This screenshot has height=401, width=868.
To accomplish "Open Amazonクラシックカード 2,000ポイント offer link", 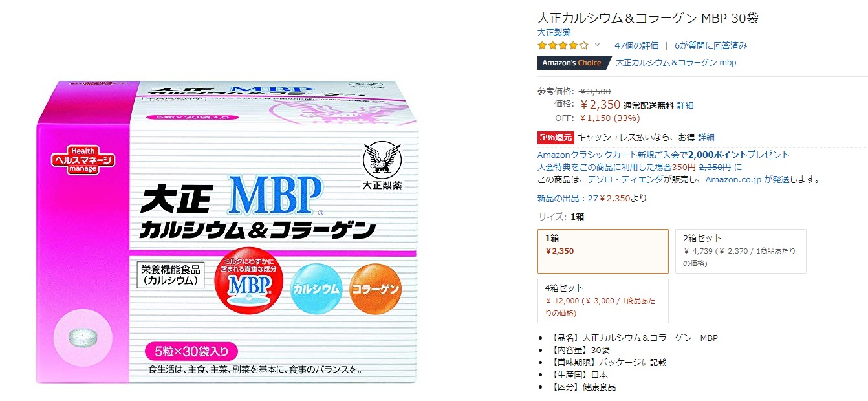I will tap(664, 155).
